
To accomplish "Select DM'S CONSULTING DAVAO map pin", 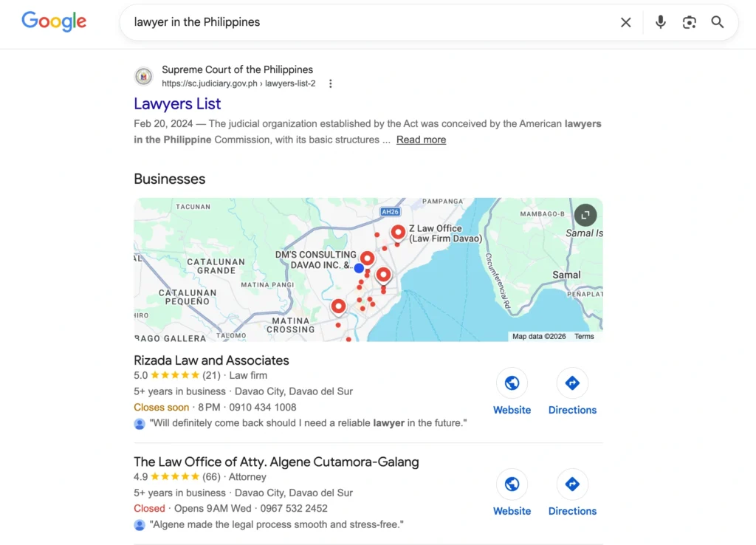I will 368,258.
